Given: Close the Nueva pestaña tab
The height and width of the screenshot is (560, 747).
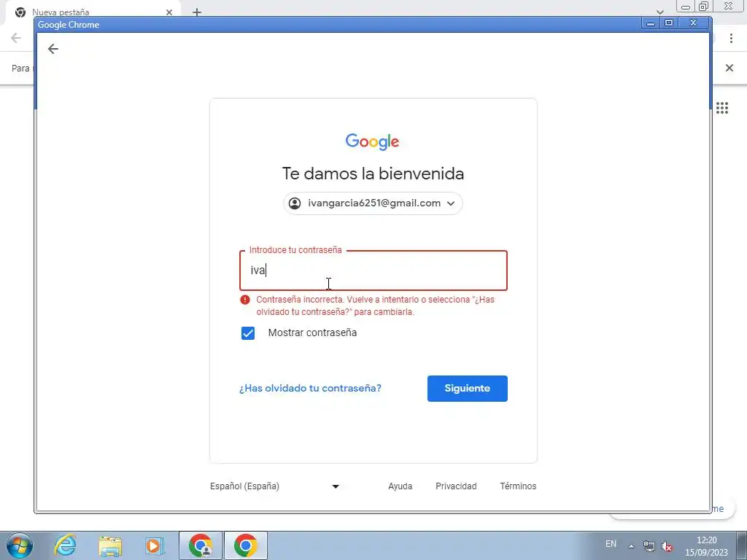Looking at the screenshot, I should [169, 12].
